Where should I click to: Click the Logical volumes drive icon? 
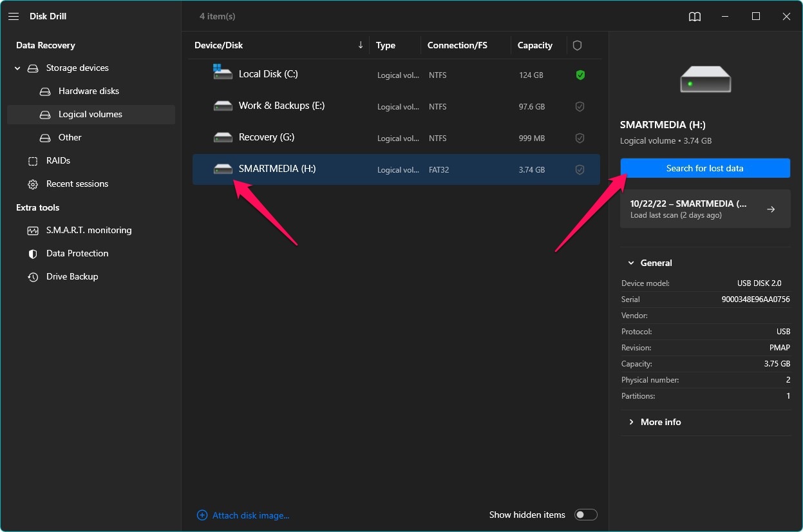[45, 115]
